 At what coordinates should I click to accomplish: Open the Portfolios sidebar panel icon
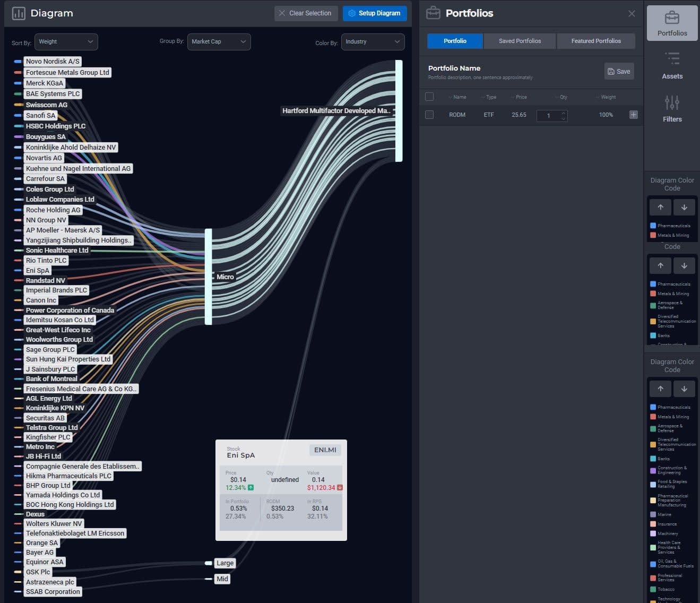pos(672,23)
